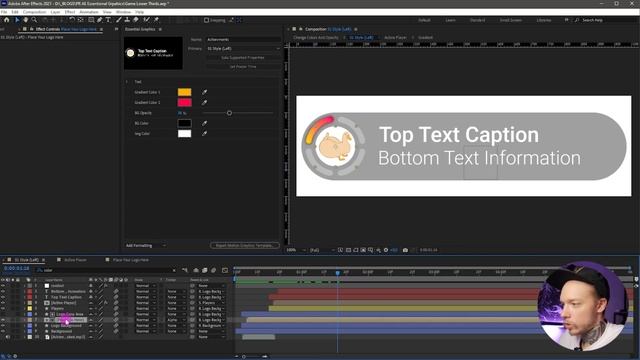The width and height of the screenshot is (640, 360).
Task: Click the timeline layer search field
Action: pos(106,270)
